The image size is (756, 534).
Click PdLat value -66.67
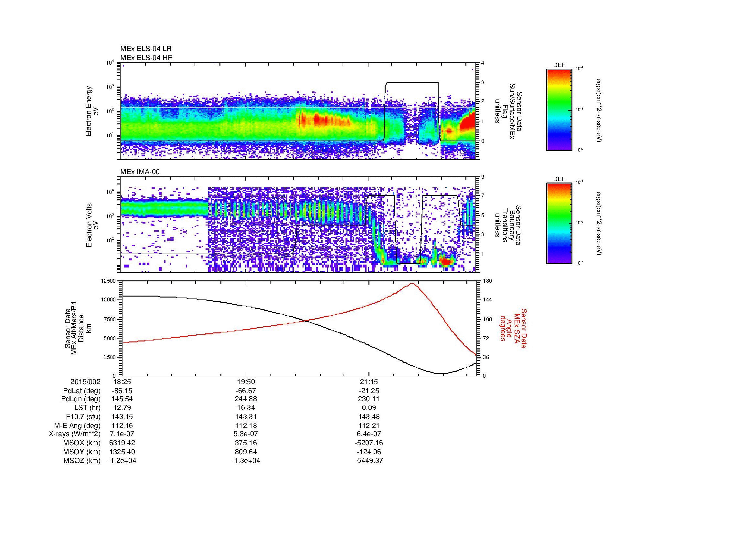pyautogui.click(x=246, y=391)
